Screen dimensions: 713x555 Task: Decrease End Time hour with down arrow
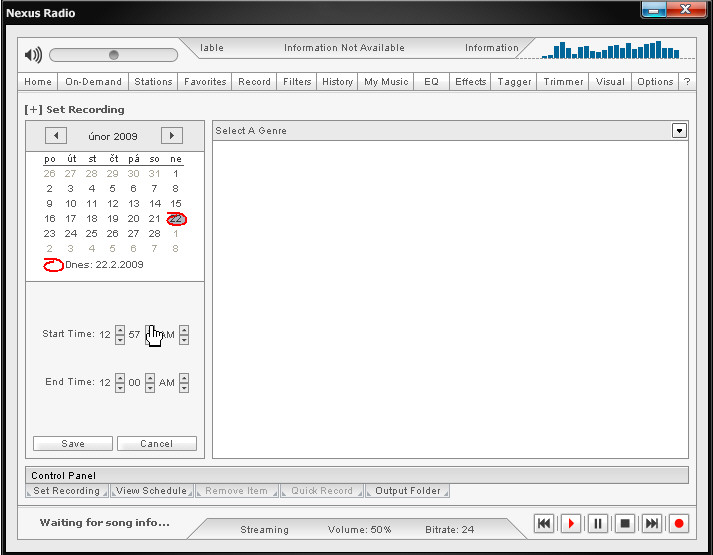[x=120, y=388]
